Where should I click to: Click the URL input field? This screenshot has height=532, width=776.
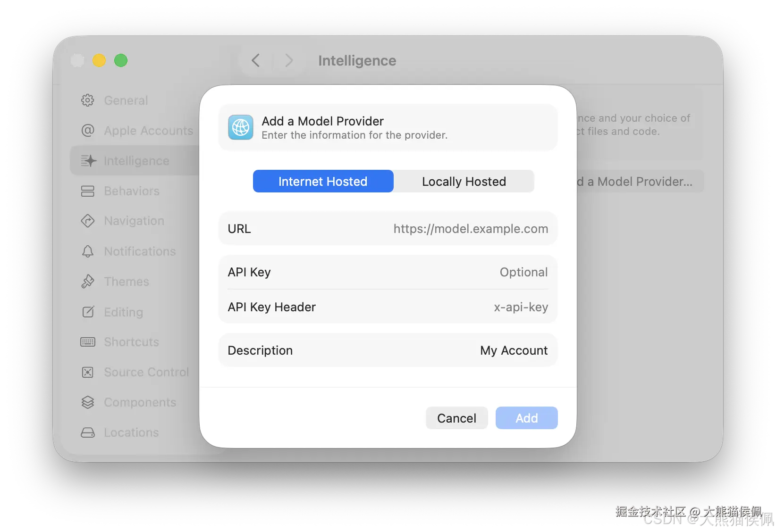pyautogui.click(x=388, y=229)
